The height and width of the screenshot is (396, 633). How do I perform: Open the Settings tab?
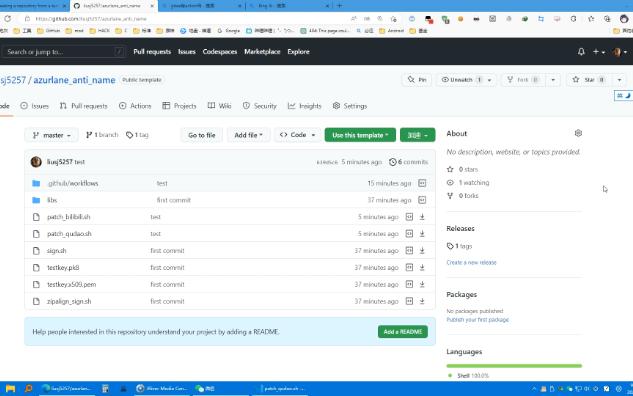click(x=350, y=106)
